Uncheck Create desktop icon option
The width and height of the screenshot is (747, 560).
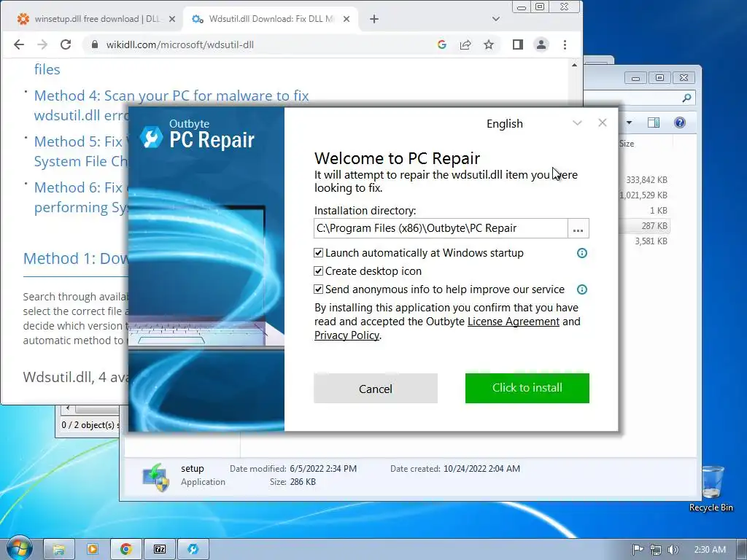tap(318, 271)
